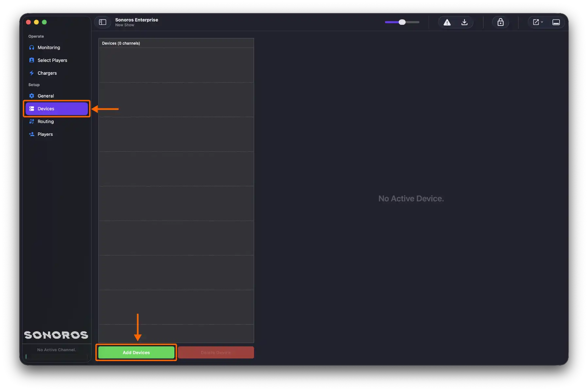Click the lock icon in the toolbar
Image resolution: width=588 pixels, height=391 pixels.
pyautogui.click(x=500, y=22)
